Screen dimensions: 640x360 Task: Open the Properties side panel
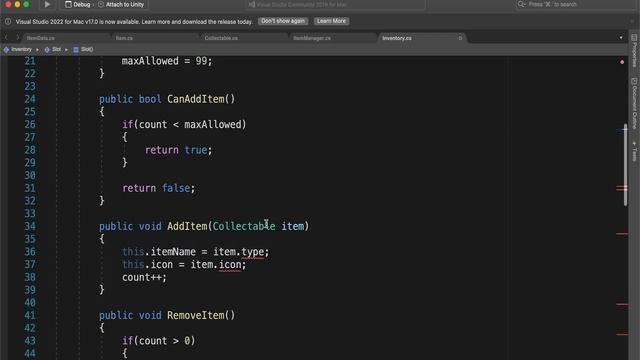[x=634, y=51]
